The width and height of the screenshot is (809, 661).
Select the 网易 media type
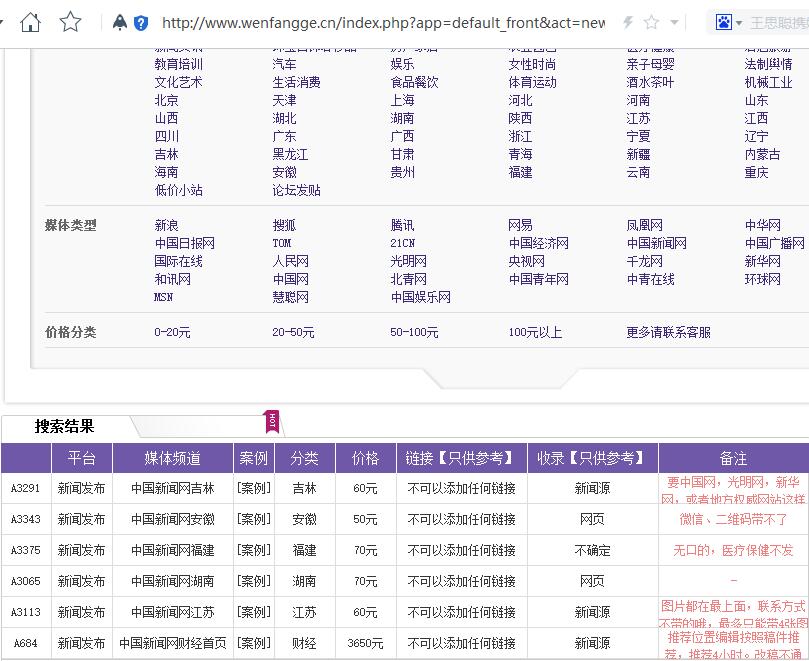click(521, 225)
